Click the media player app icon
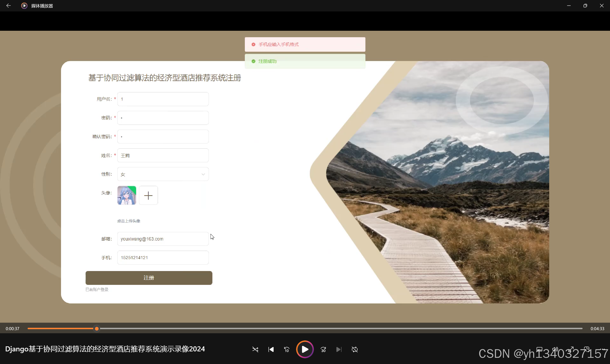The image size is (610, 364). click(24, 5)
